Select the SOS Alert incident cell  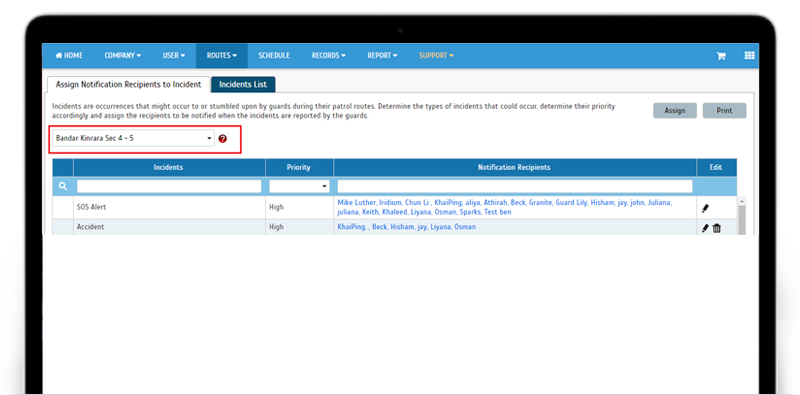(169, 208)
